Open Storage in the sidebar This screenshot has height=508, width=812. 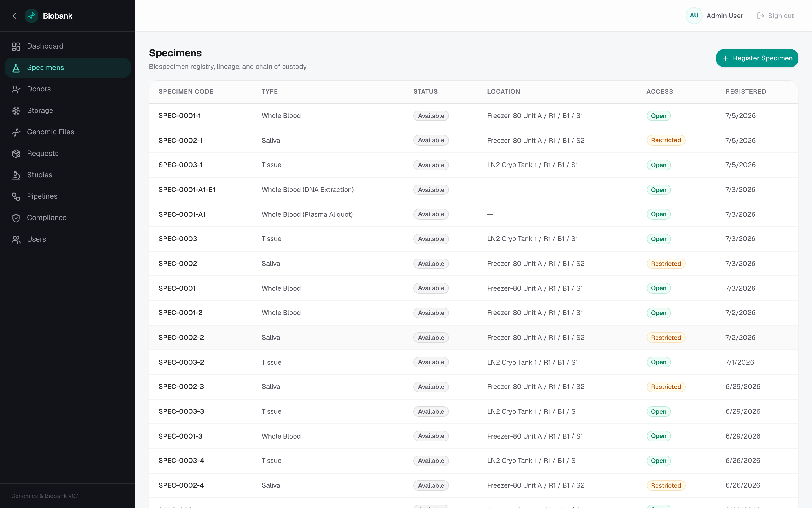coord(67,111)
